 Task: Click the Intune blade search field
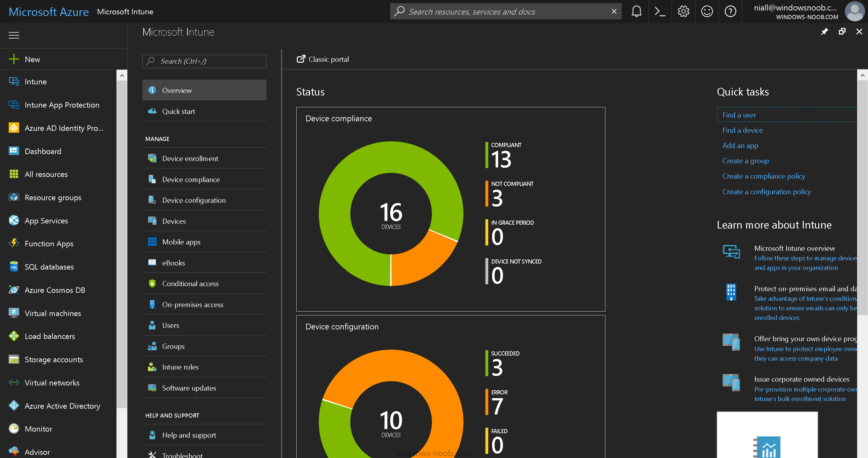coord(204,61)
